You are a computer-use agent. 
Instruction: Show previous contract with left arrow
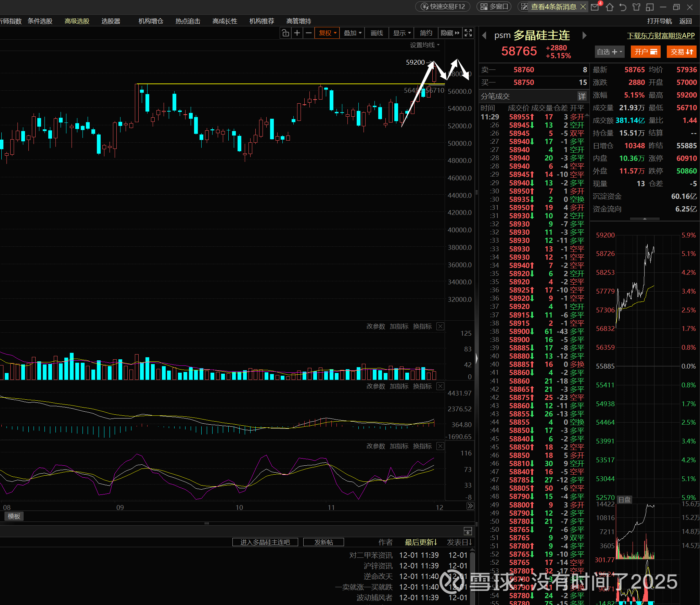coord(484,35)
